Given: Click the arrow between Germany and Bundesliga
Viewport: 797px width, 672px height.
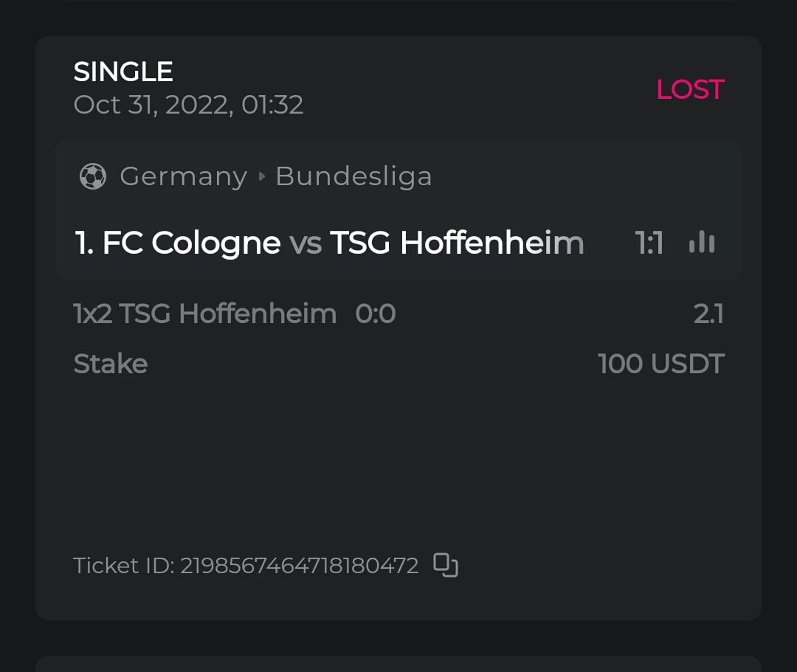Looking at the screenshot, I should (x=261, y=177).
